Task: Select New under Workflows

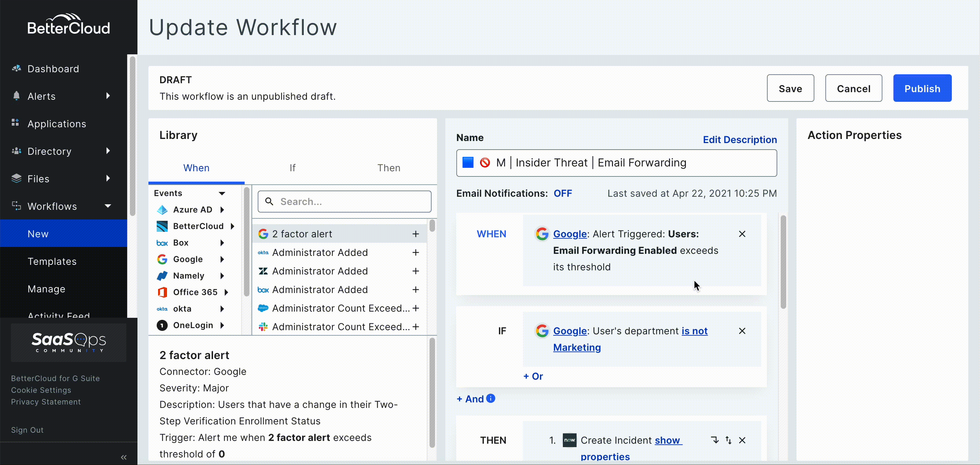Action: [64, 234]
